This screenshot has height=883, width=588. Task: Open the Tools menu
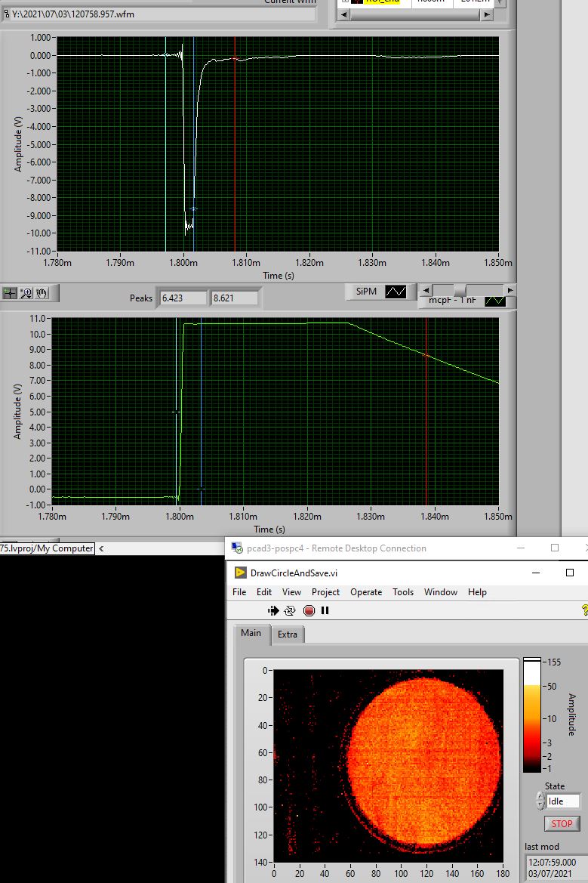coord(402,592)
